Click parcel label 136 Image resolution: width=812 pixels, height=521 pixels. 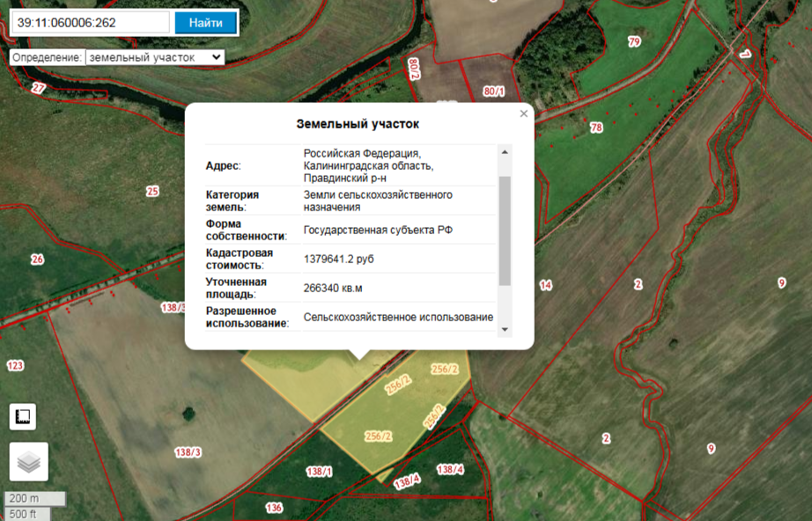tap(274, 508)
